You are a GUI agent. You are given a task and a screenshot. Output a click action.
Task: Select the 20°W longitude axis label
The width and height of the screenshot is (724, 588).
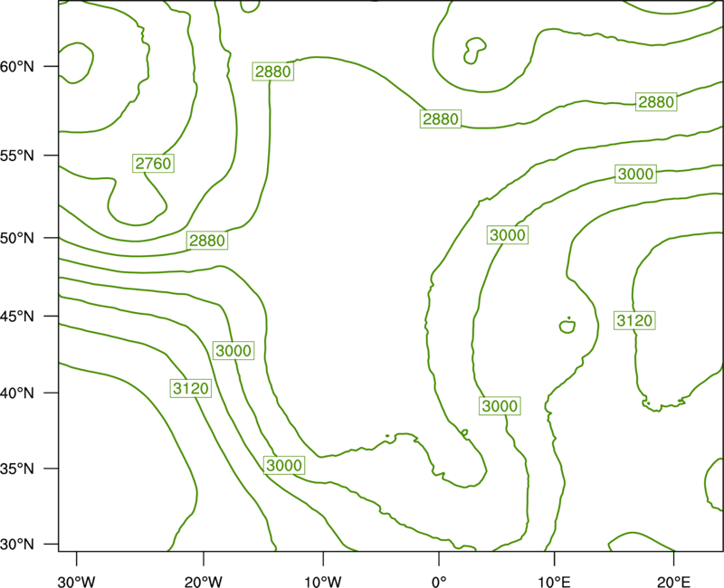[x=204, y=582]
